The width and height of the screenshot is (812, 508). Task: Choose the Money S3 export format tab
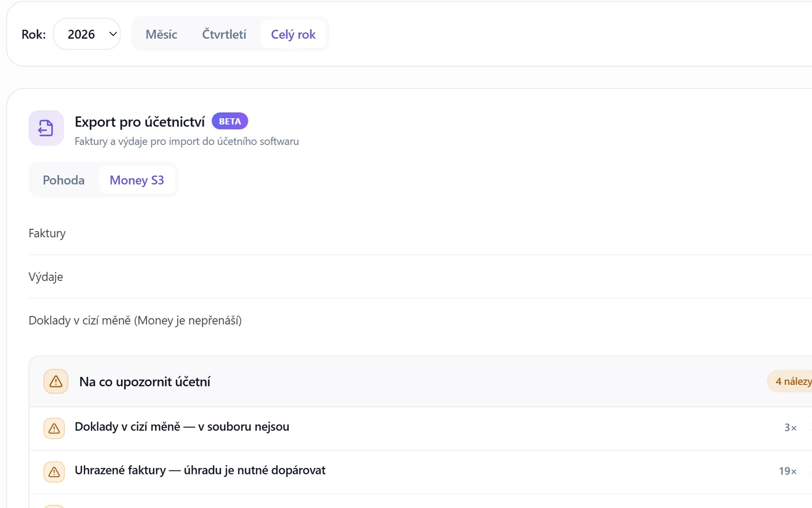coord(137,180)
